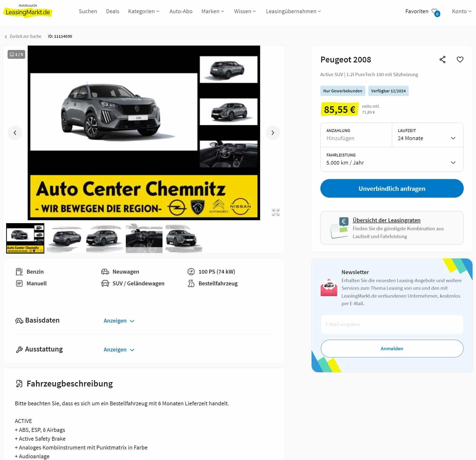Open fullscreen view of car image

point(276,212)
